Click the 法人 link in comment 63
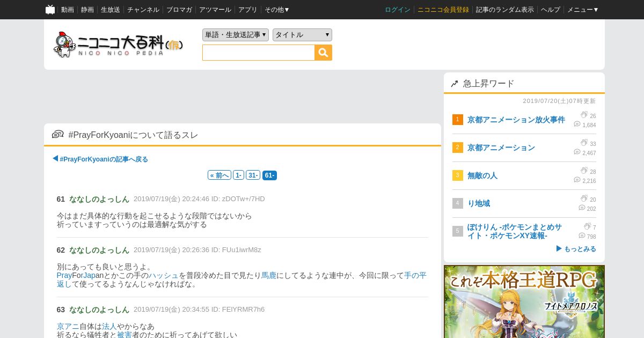 click(109, 326)
